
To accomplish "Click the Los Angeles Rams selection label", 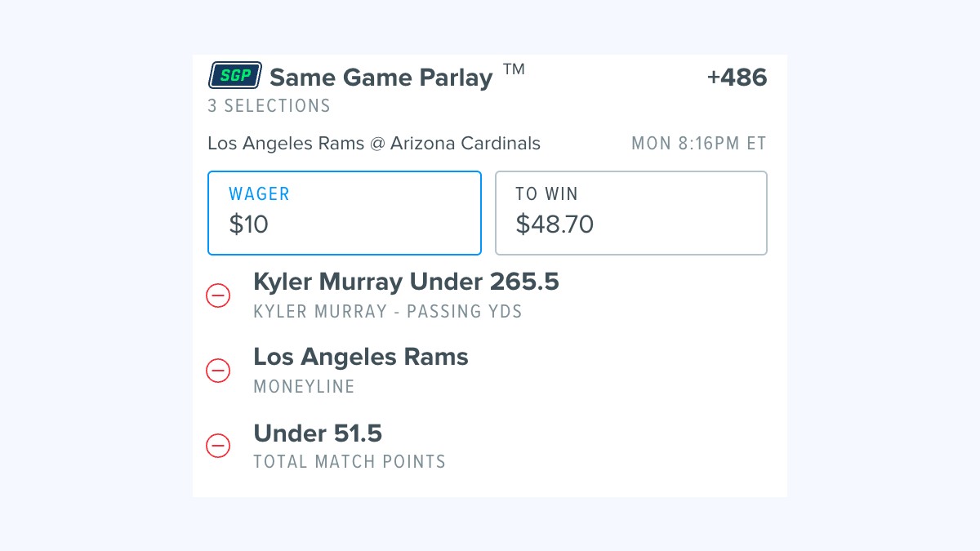I will pyautogui.click(x=361, y=357).
